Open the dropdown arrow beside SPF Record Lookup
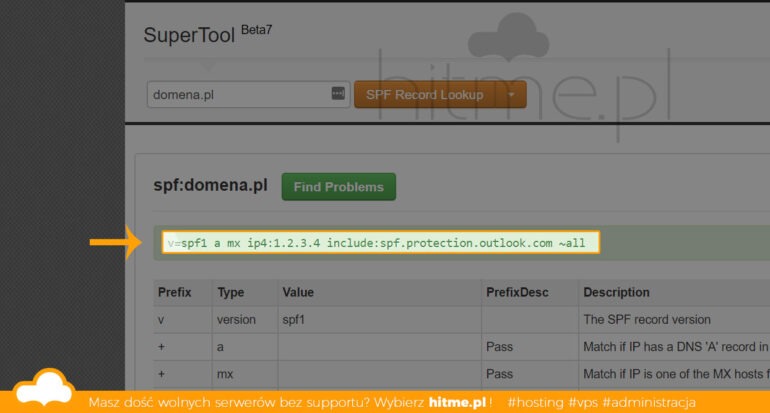Viewport: 770px width, 413px height. pos(511,94)
